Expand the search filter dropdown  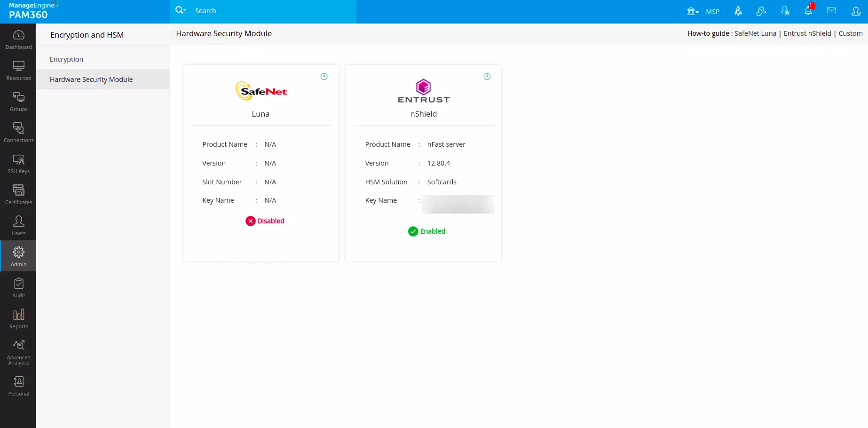pyautogui.click(x=181, y=10)
